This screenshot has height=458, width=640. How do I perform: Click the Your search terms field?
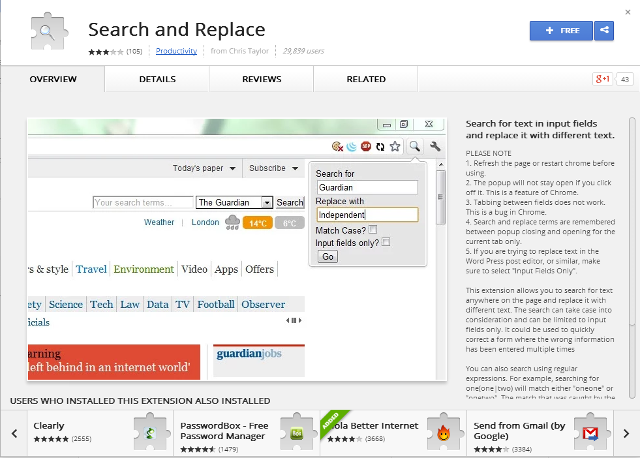[x=143, y=202]
